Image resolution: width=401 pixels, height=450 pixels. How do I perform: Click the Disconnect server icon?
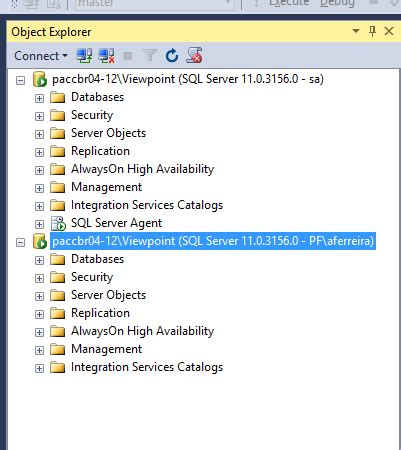106,56
